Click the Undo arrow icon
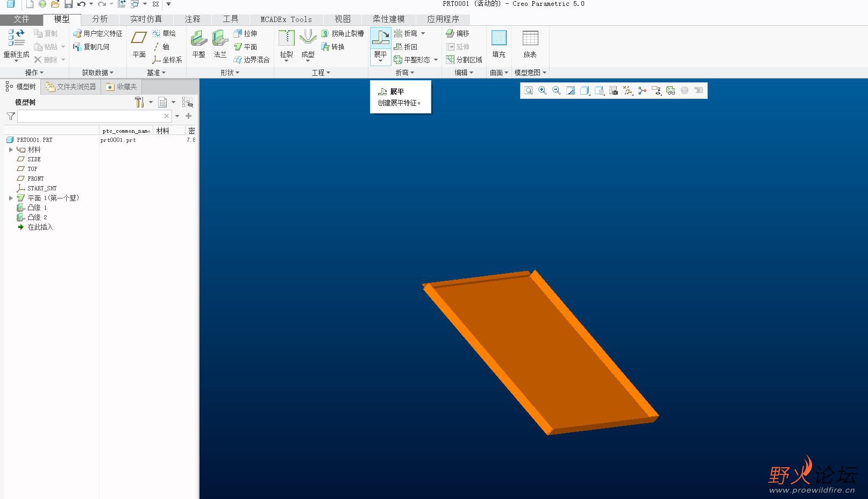868x499 pixels. tap(81, 4)
